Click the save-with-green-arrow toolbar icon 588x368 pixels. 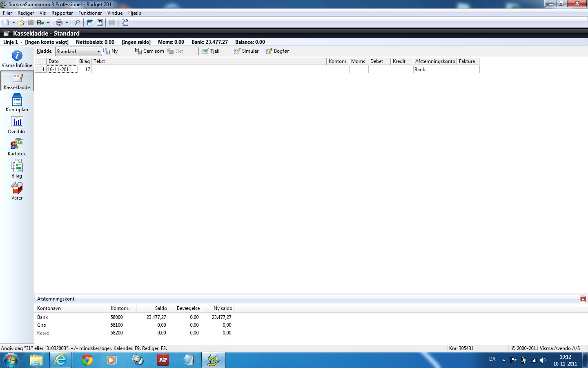(x=40, y=22)
